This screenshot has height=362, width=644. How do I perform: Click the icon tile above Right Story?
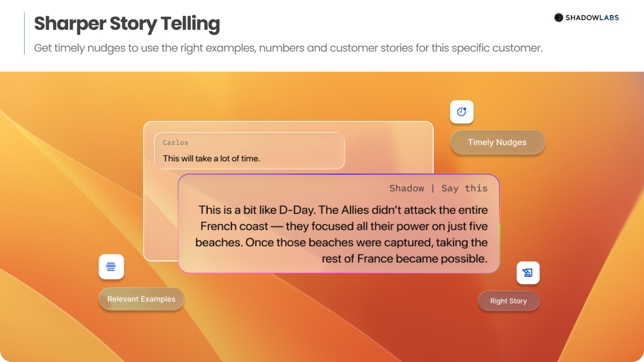pyautogui.click(x=528, y=273)
